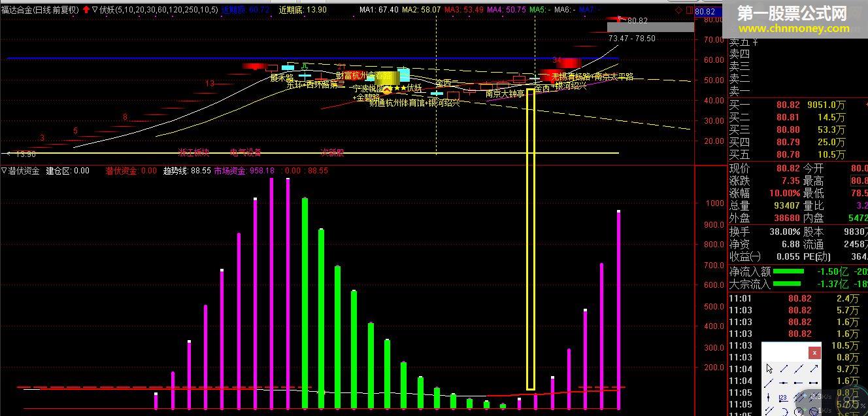The image size is (868, 416).
Task: Click the 无锡清扬路+南京太平路 chart annotation
Action: pyautogui.click(x=592, y=77)
